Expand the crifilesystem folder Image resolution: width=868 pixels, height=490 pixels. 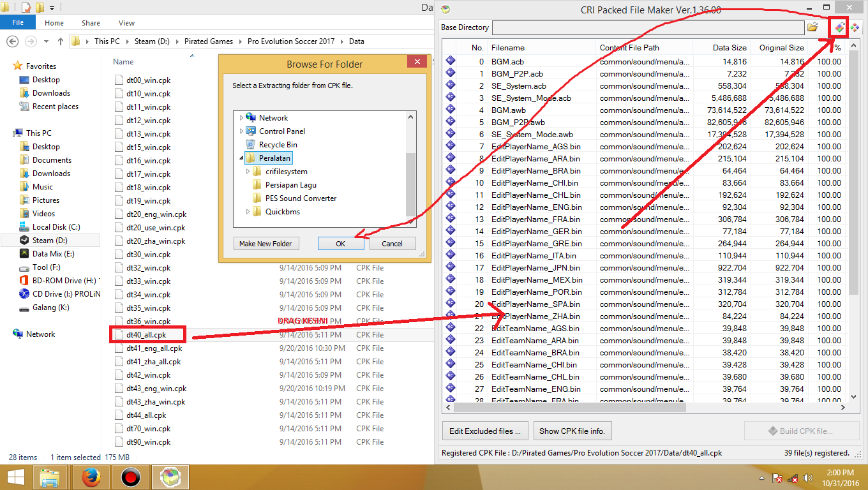(x=248, y=172)
